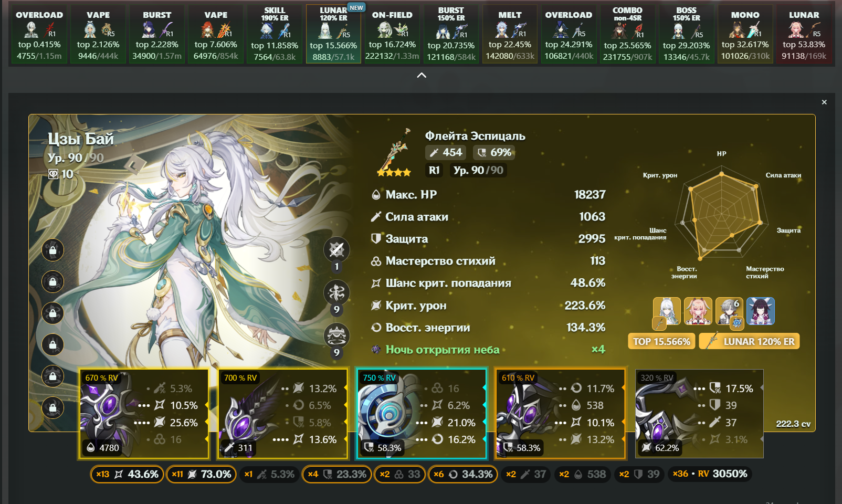Select the VAPE top 2.126% leaderboard
This screenshot has width=842, height=504.
[x=98, y=34]
